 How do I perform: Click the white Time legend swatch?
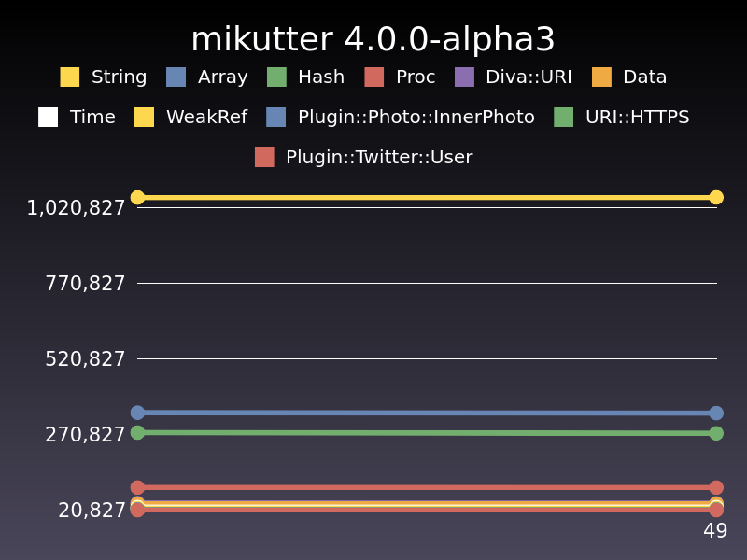click(x=49, y=118)
